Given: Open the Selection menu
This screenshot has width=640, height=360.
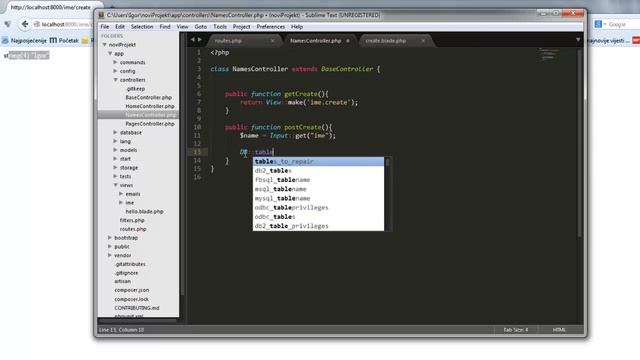Looking at the screenshot, I should [x=142, y=27].
